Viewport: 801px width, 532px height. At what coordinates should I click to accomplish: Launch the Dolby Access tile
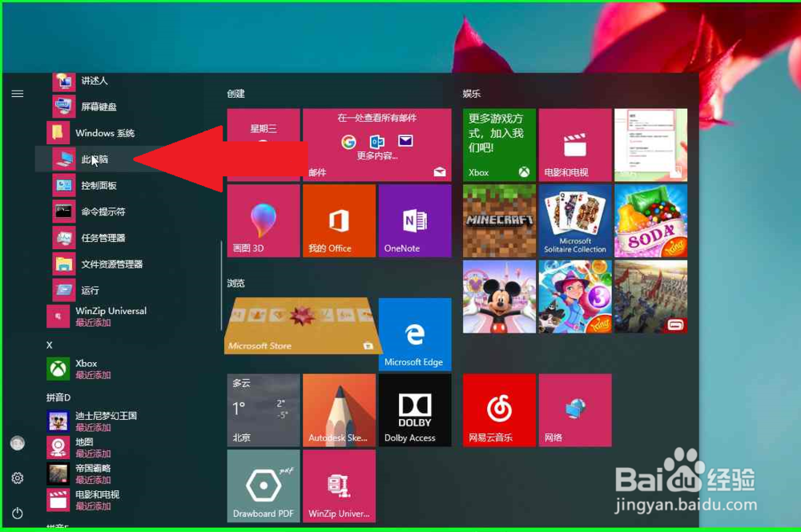(x=415, y=410)
